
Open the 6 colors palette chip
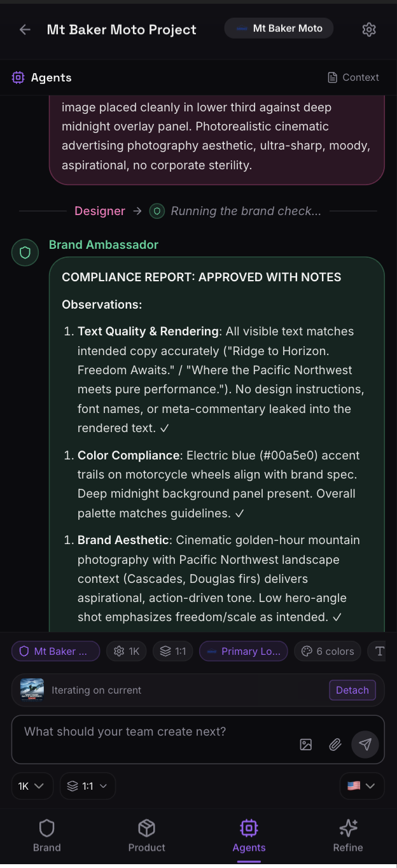coord(327,650)
